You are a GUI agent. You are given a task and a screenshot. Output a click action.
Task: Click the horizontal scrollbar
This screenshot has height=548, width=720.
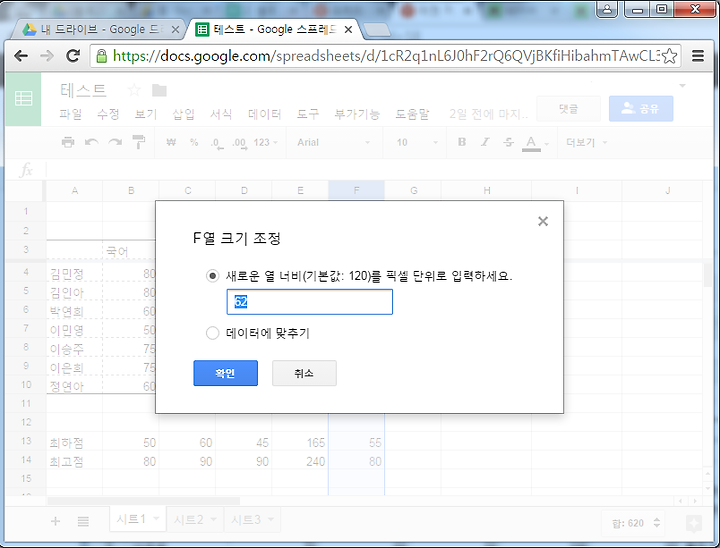(143, 501)
